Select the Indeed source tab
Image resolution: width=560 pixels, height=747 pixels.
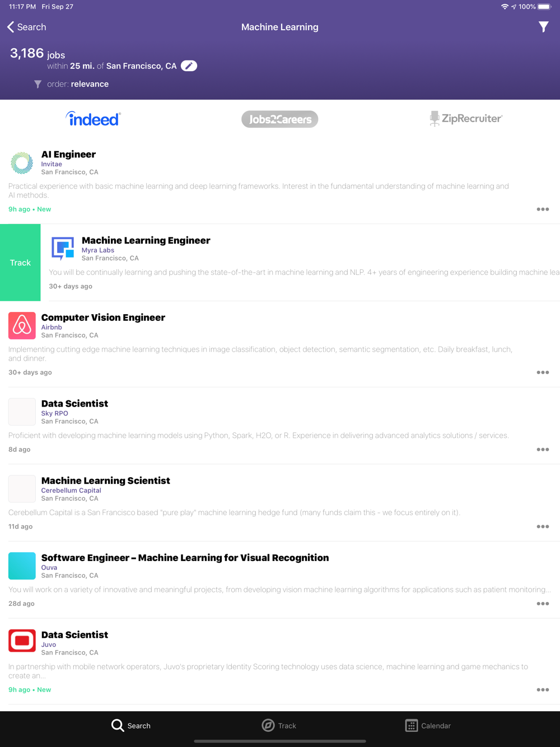pos(93,119)
